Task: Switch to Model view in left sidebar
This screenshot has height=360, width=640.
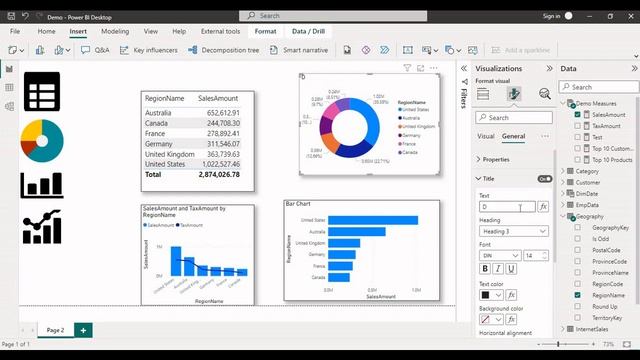Action: click(x=9, y=106)
